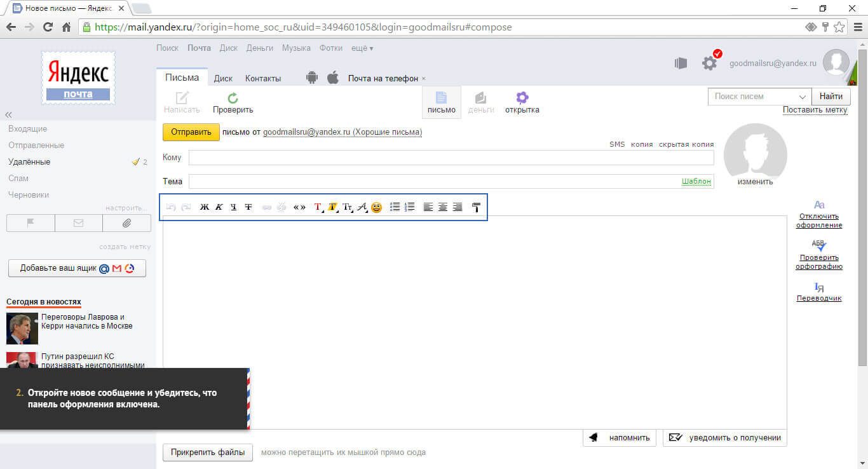Switch to the "Контакты" tab
The width and height of the screenshot is (868, 469).
[x=263, y=78]
